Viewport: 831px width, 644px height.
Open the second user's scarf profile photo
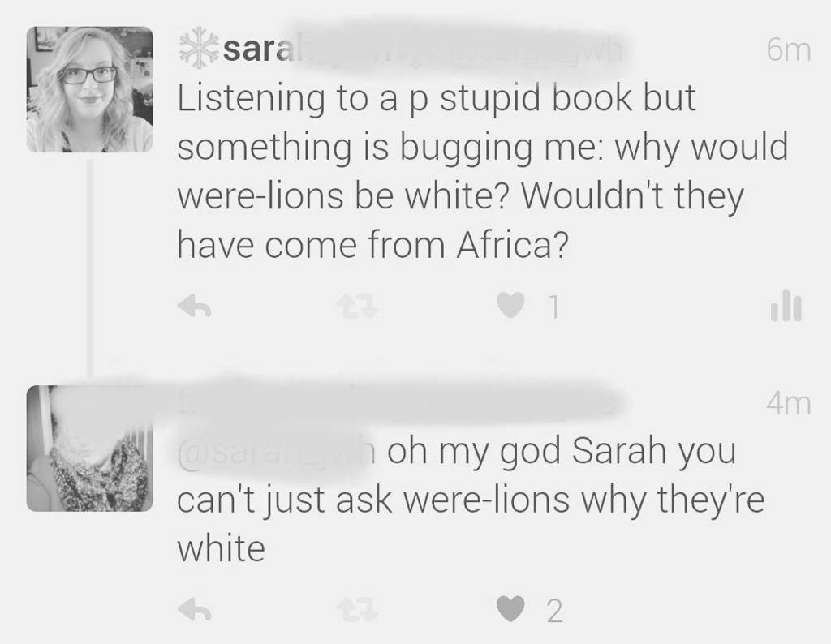click(x=89, y=448)
